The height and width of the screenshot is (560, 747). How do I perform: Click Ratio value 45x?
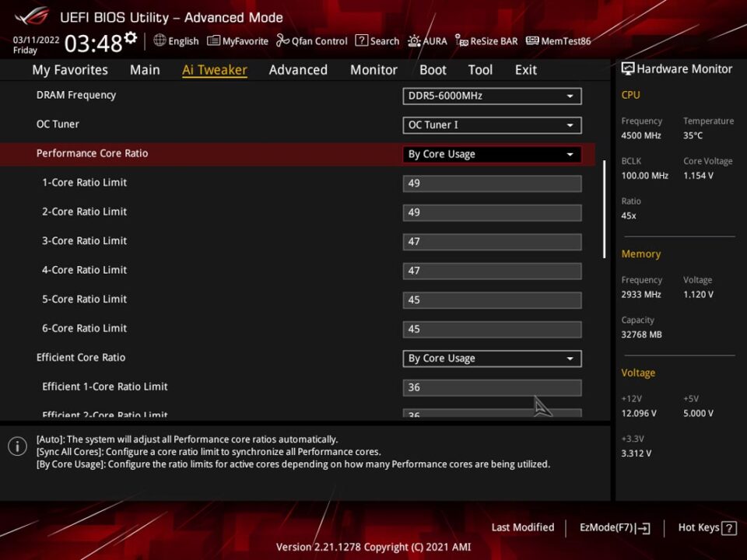point(629,215)
